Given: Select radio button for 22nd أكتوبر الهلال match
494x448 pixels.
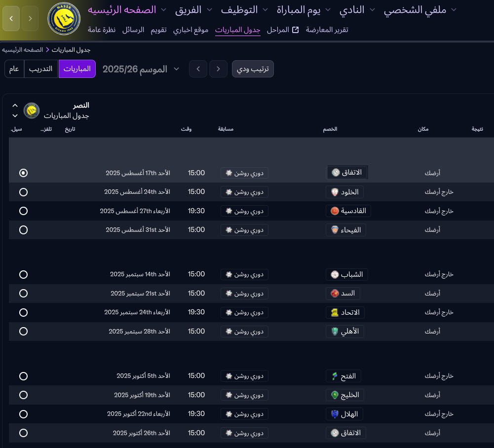Looking at the screenshot, I should (23, 414).
